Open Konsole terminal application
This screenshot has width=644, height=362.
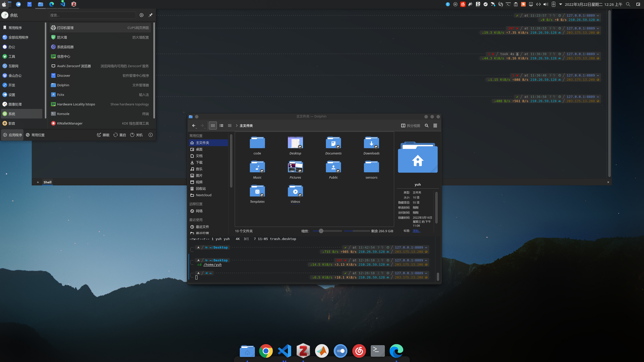click(x=63, y=114)
